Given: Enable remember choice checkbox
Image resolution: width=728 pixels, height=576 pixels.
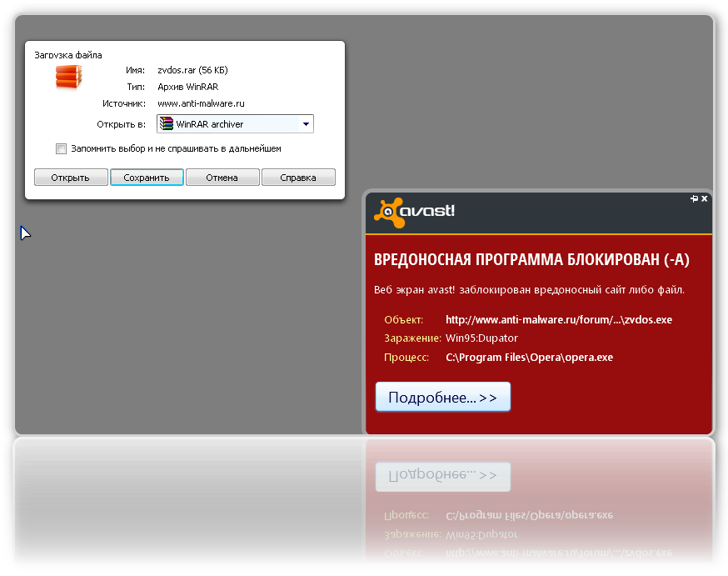Looking at the screenshot, I should pyautogui.click(x=61, y=148).
